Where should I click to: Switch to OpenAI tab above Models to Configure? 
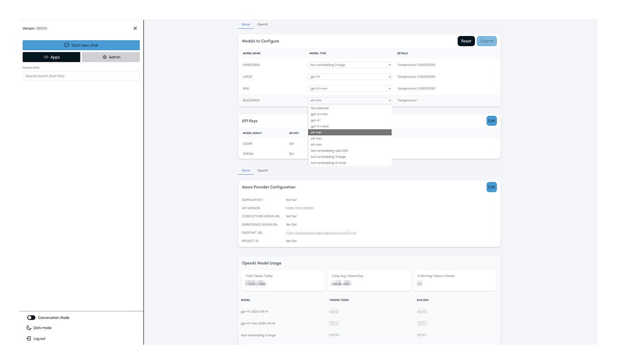click(x=262, y=24)
